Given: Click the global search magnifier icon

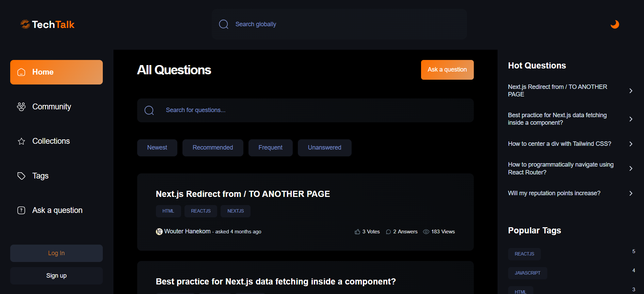Looking at the screenshot, I should (x=224, y=24).
